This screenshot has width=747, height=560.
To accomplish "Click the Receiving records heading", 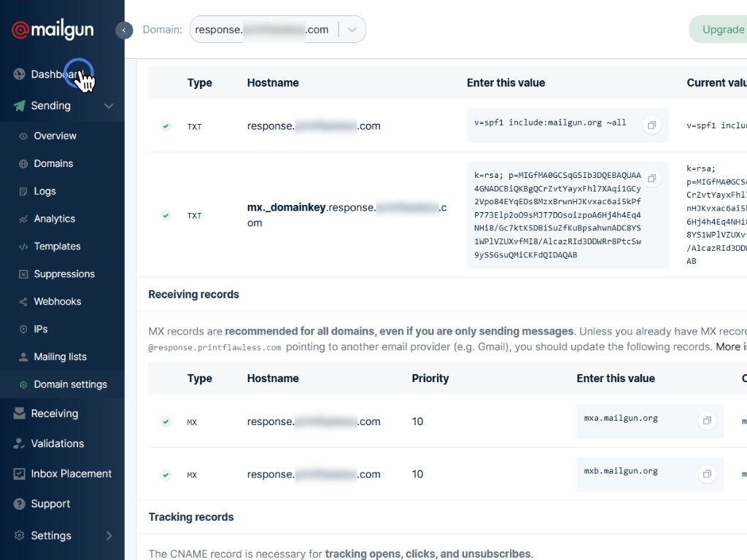I will (x=193, y=295).
